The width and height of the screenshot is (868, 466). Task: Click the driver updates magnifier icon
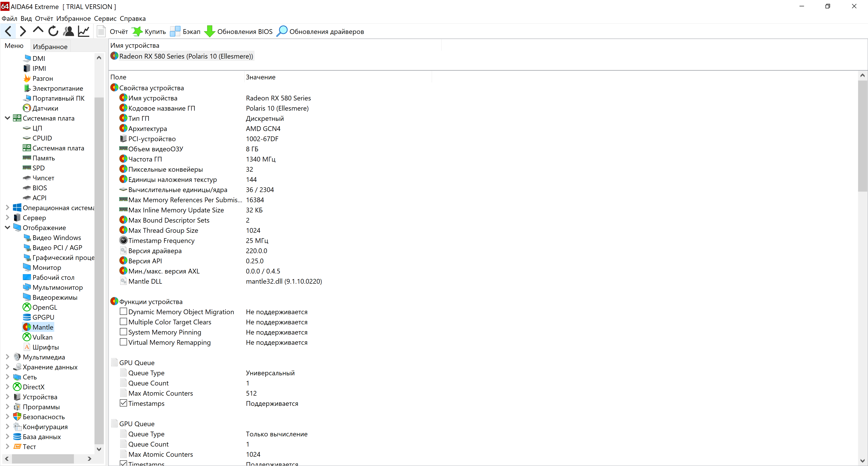click(x=282, y=31)
